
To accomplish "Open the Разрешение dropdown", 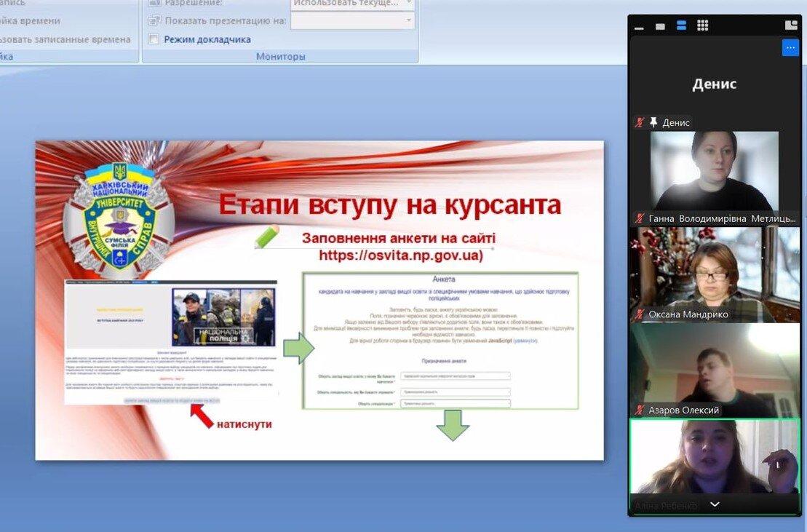I will point(352,3).
